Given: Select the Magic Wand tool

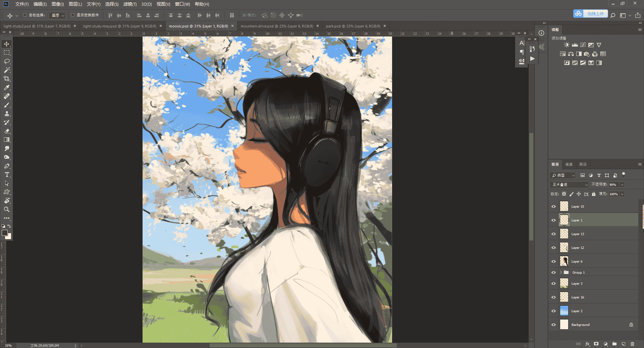Looking at the screenshot, I should pos(7,70).
